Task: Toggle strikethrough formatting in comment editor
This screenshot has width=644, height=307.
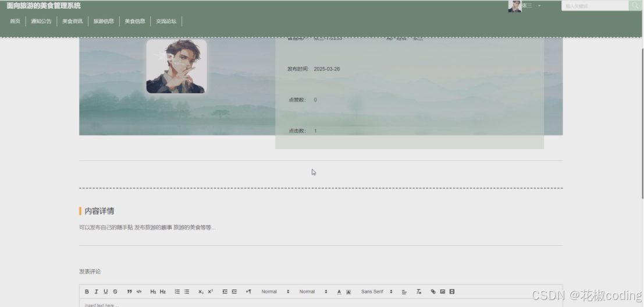Action: pos(115,291)
